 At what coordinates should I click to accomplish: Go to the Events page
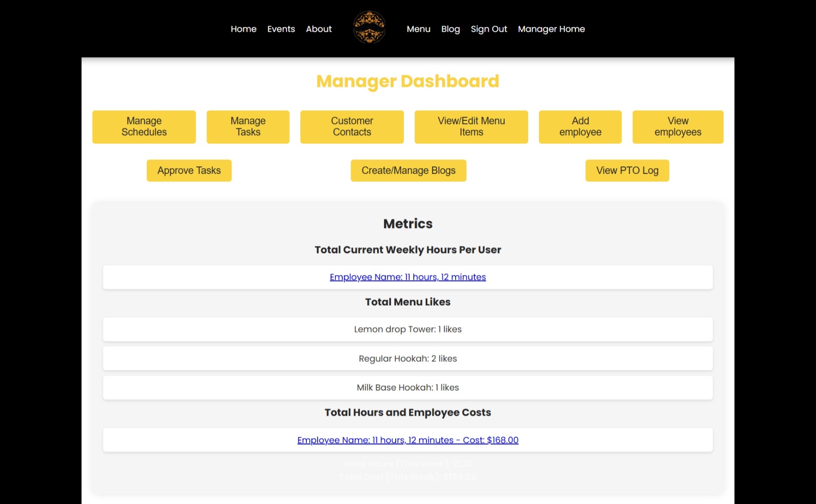281,29
